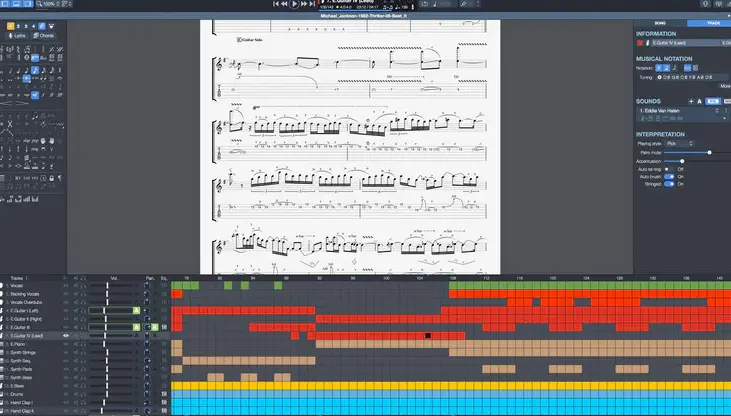731x416 pixels.
Task: Select voice 1 in the edition palette
Action: pyautogui.click(x=10, y=26)
